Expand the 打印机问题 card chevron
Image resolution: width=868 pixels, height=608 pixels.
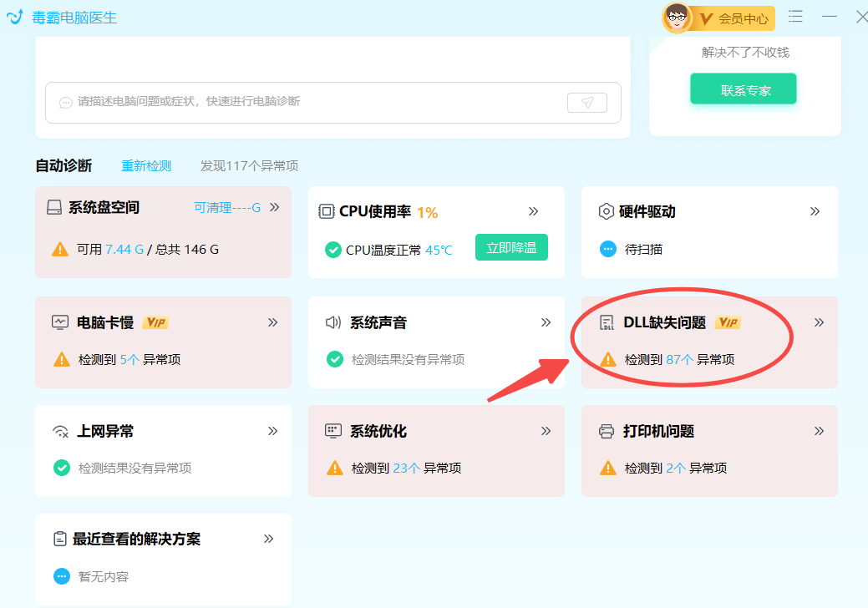(x=820, y=430)
